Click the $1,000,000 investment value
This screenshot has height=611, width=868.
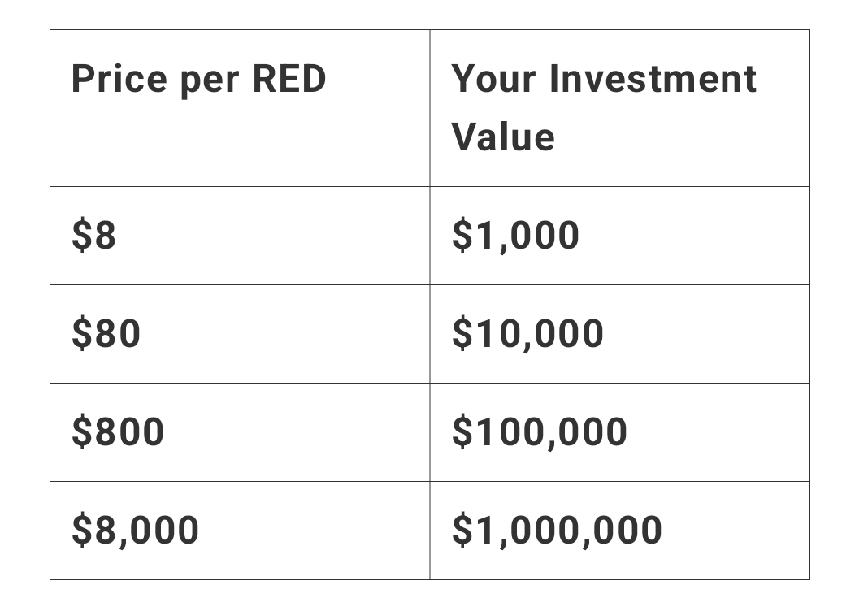coord(557,531)
